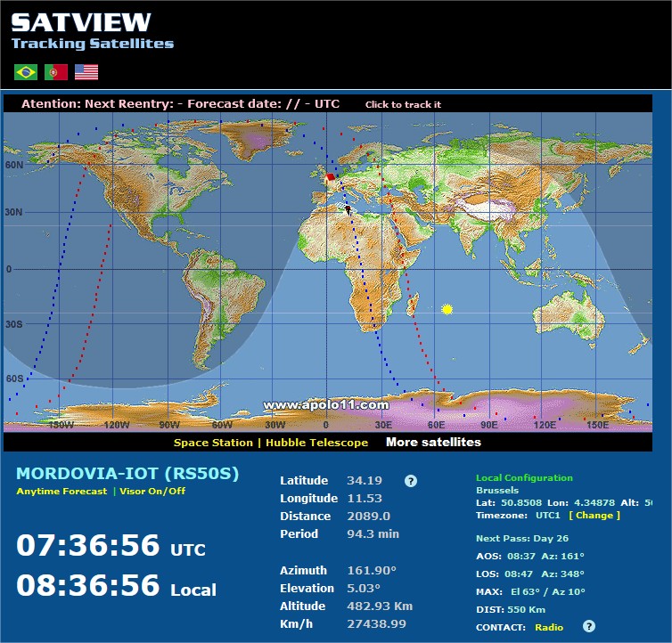
Task: Open the Anytime Forecast link
Action: [x=61, y=491]
